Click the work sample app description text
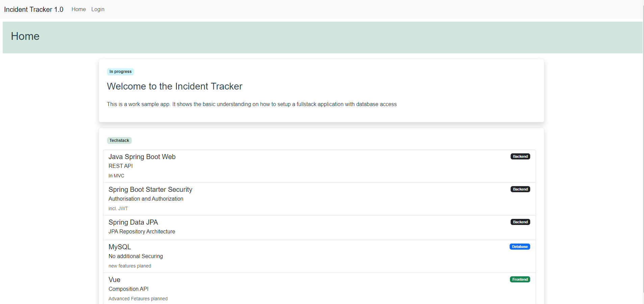The image size is (644, 304). (x=252, y=104)
